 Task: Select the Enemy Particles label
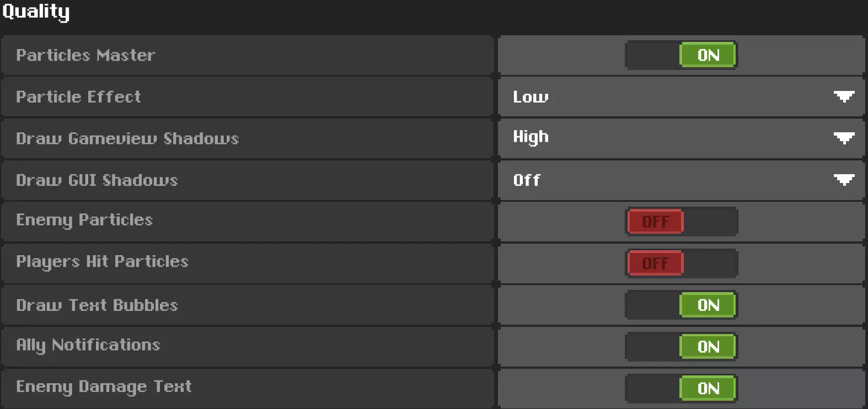click(x=84, y=220)
